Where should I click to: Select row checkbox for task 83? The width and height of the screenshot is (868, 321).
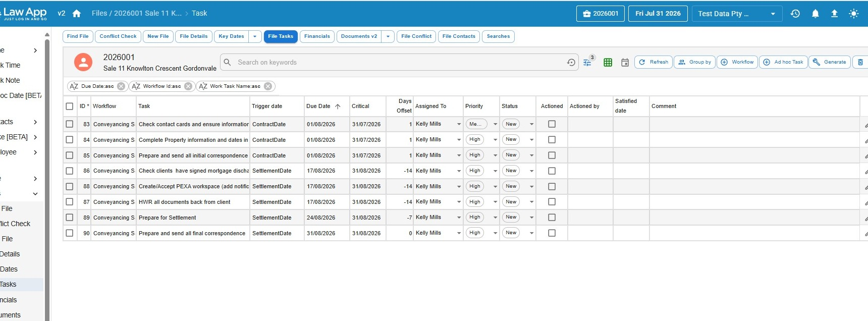(70, 124)
